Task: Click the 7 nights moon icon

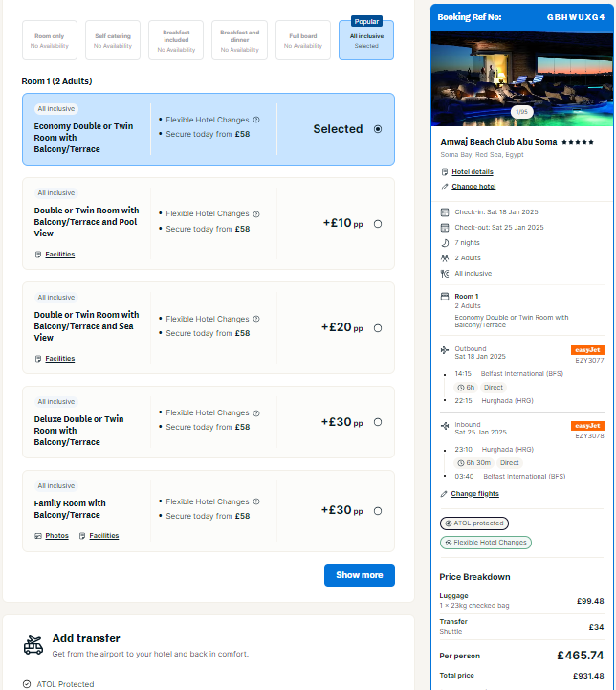Action: (x=445, y=243)
